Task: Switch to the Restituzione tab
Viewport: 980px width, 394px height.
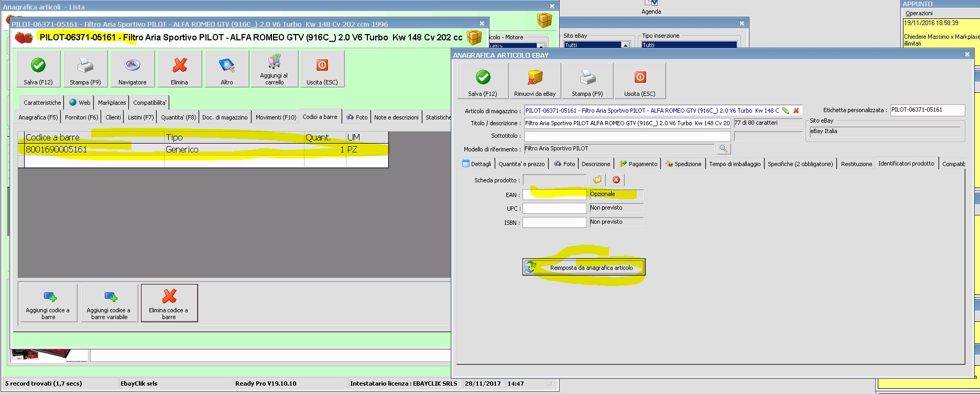Action: pos(856,164)
